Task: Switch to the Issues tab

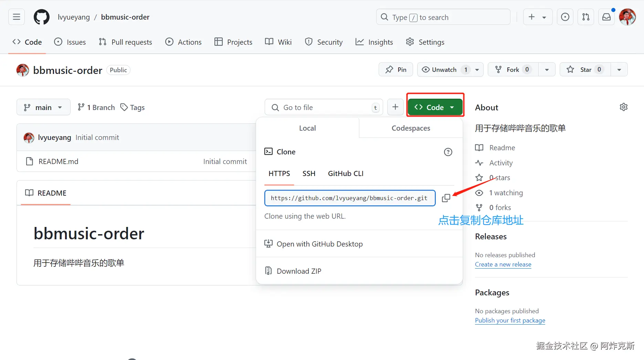Action: [70, 42]
